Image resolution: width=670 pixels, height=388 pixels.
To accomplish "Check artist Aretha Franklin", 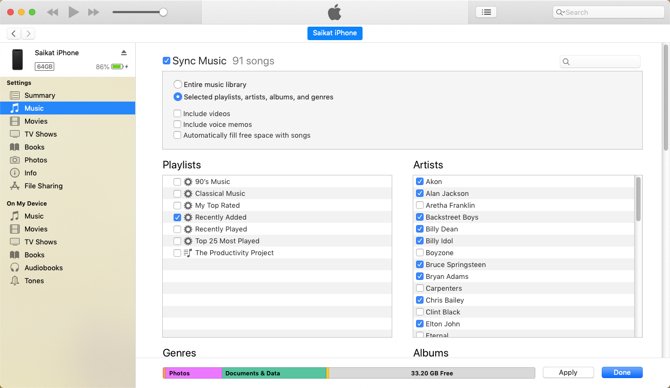I will pos(420,205).
